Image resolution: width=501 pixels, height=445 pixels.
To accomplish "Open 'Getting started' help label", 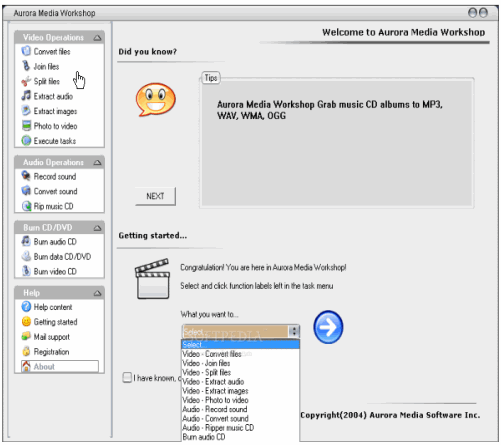I will pos(55,322).
